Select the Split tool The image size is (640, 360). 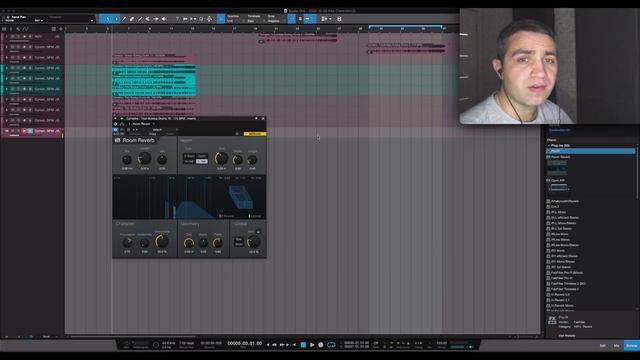pos(124,19)
